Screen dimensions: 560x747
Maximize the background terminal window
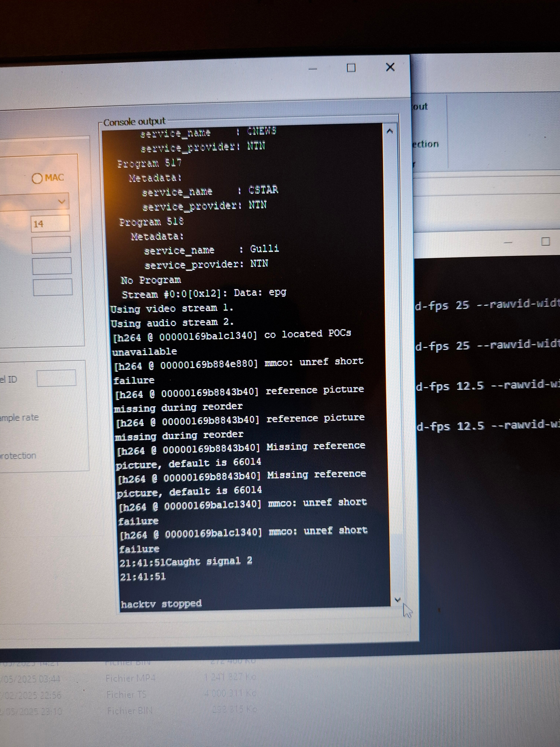545,242
